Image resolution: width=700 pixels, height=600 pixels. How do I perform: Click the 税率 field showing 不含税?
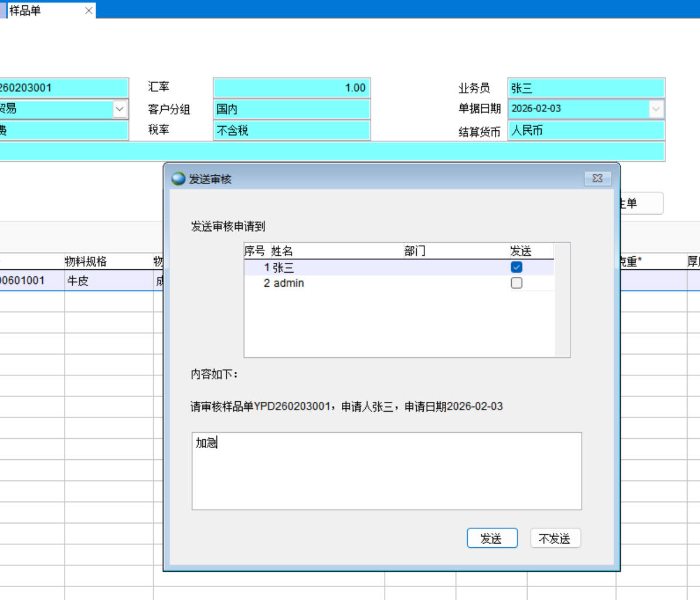(x=291, y=130)
